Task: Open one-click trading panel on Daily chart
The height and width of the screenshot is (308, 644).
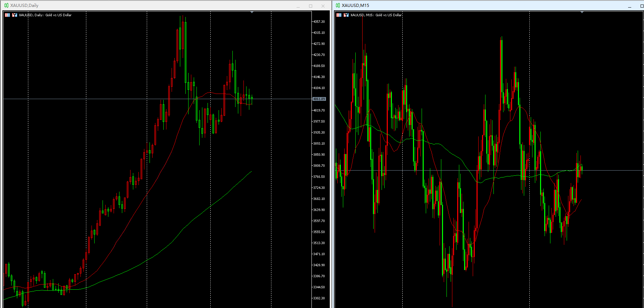Action: (x=7, y=15)
